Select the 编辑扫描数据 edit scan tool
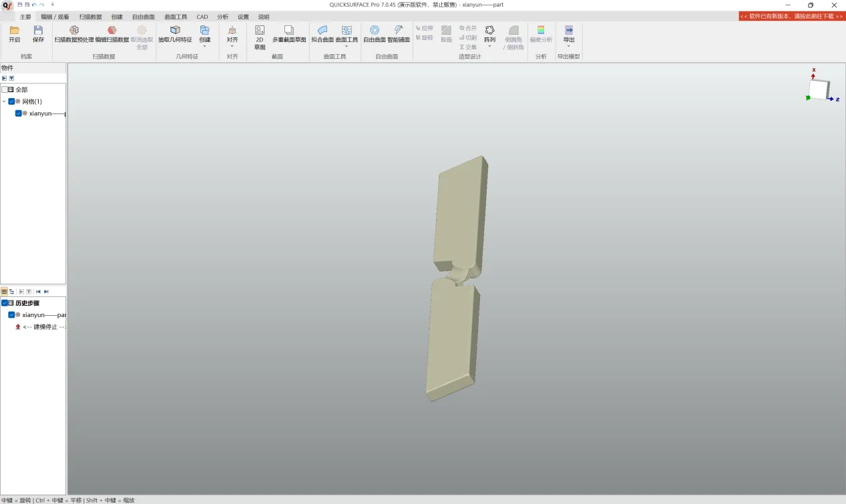 pyautogui.click(x=112, y=31)
